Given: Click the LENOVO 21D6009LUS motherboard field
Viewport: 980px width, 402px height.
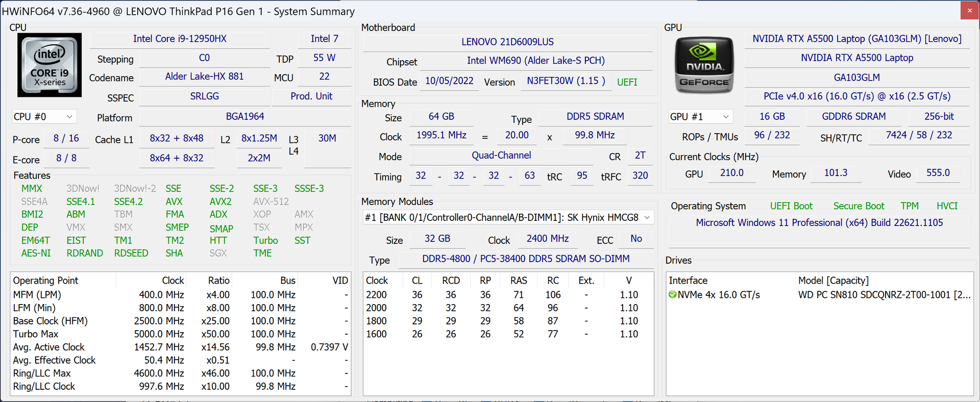Looking at the screenshot, I should click(x=507, y=42).
